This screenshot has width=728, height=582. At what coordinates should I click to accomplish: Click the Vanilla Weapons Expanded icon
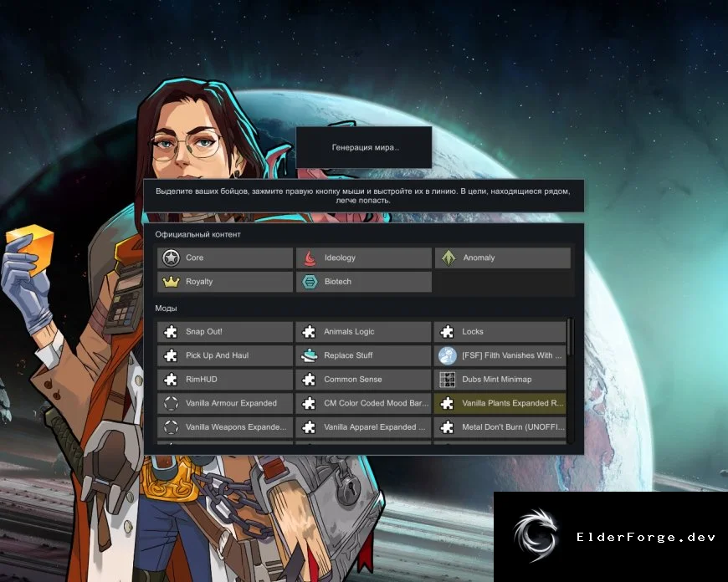click(x=171, y=427)
